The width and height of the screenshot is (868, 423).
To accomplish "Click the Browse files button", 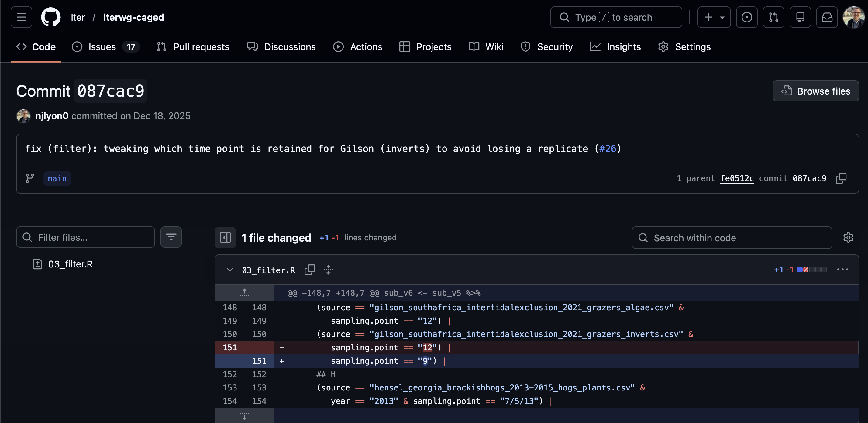I will (x=815, y=91).
